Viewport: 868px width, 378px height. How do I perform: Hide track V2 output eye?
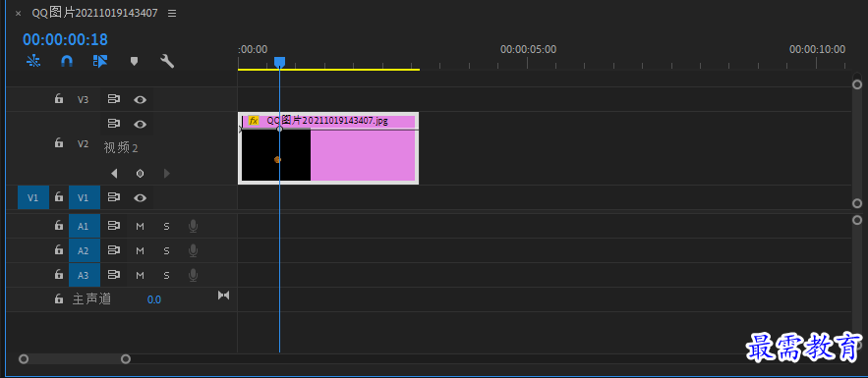coord(140,124)
